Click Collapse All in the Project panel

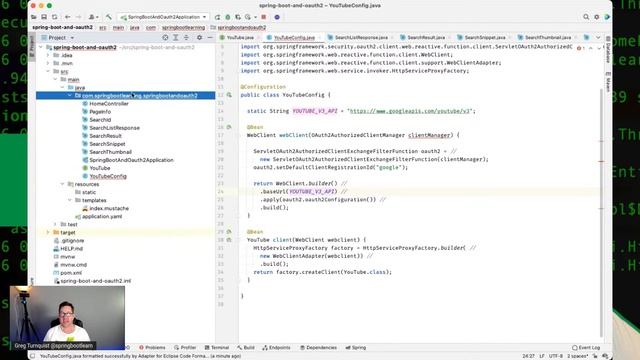[186, 38]
